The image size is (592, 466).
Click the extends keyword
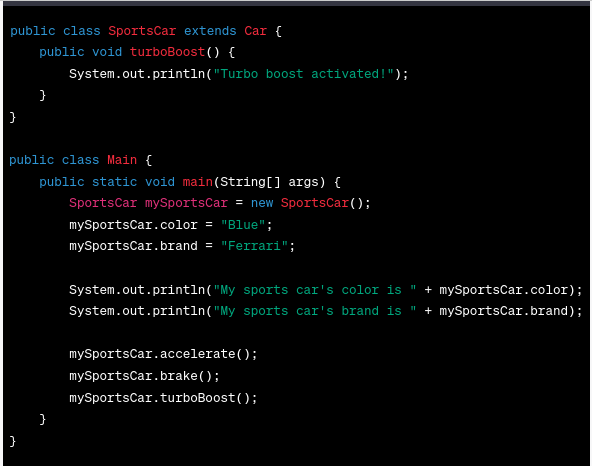(210, 31)
